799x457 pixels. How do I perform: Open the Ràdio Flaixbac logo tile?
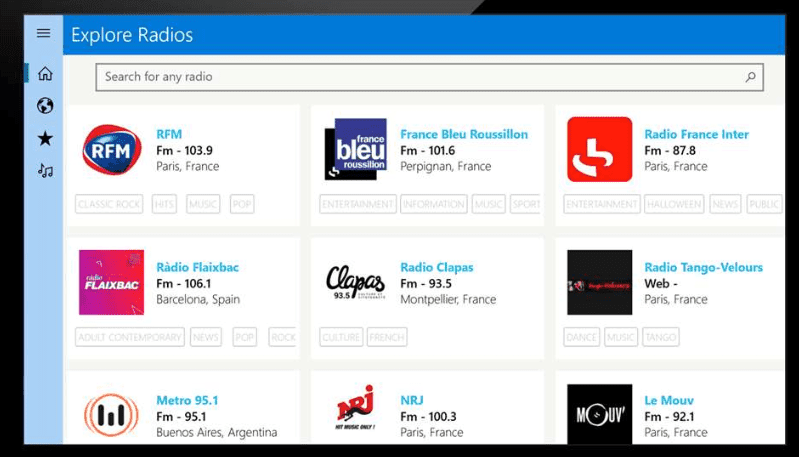coord(111,283)
